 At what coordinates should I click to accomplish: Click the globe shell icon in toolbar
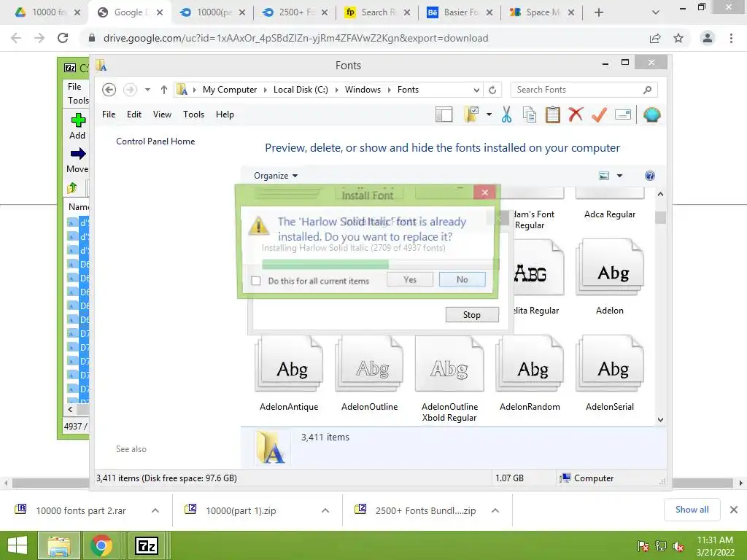point(651,114)
